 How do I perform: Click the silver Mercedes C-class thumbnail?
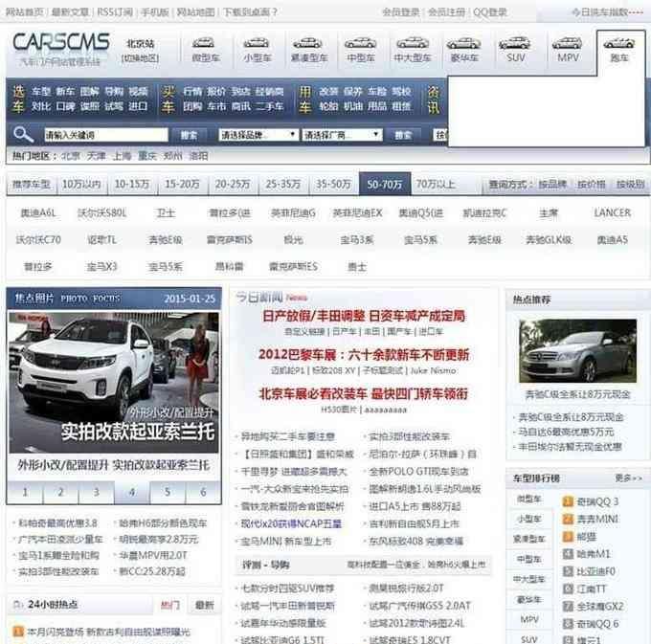tap(577, 350)
